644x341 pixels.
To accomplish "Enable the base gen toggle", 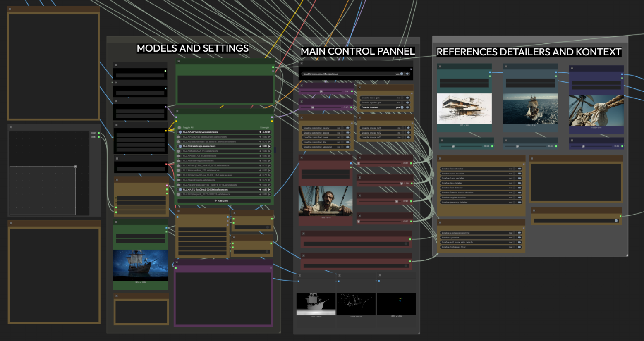I will click(402, 98).
